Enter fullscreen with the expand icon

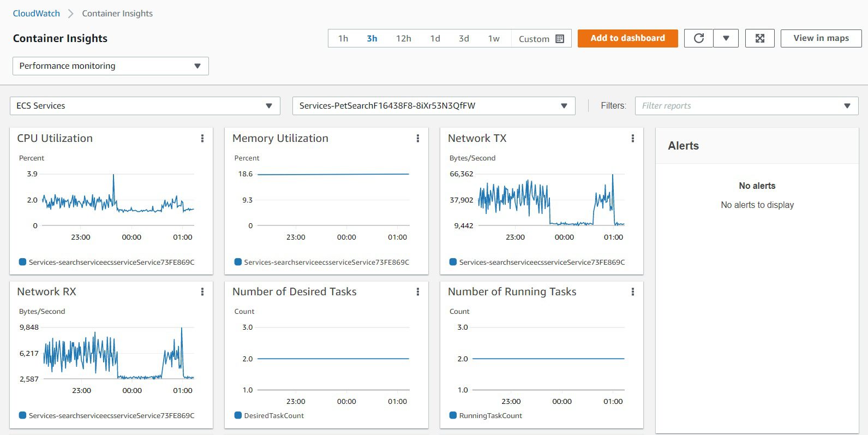[760, 38]
